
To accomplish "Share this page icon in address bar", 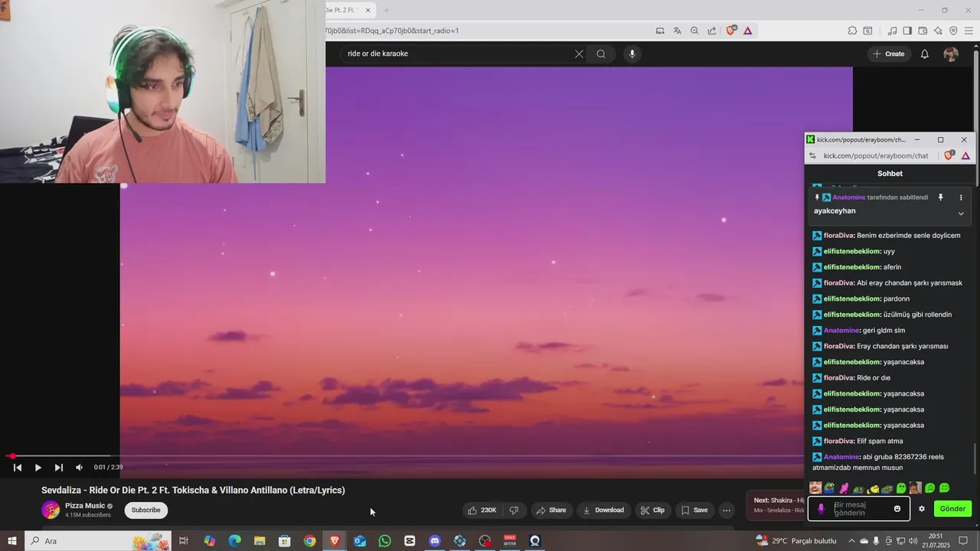I will coord(712,31).
